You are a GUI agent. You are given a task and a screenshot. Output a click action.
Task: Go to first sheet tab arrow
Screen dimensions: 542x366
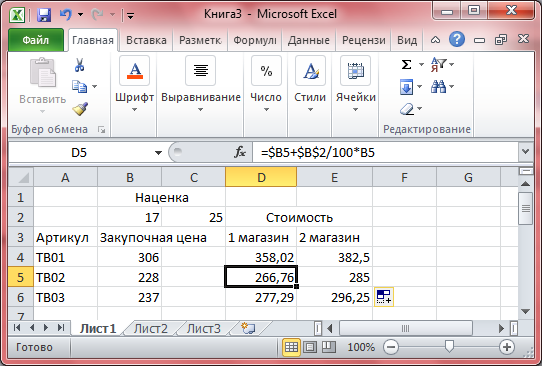17,327
